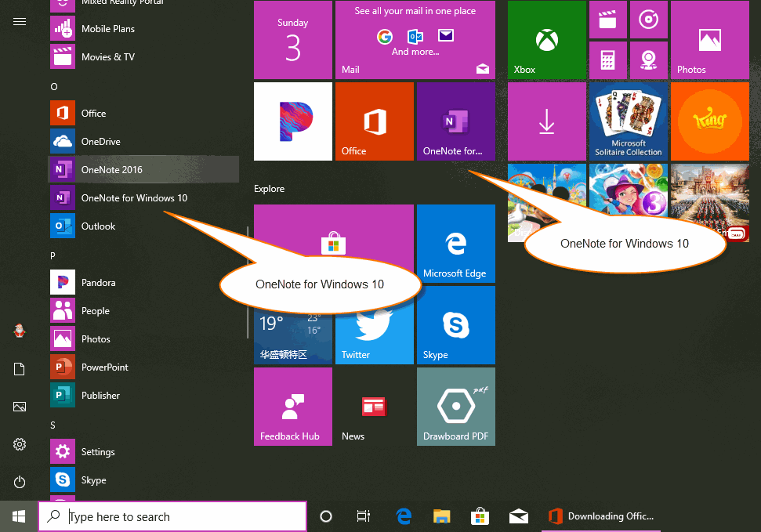
Task: Launch OneNote 2016 from the app list
Action: [x=144, y=169]
